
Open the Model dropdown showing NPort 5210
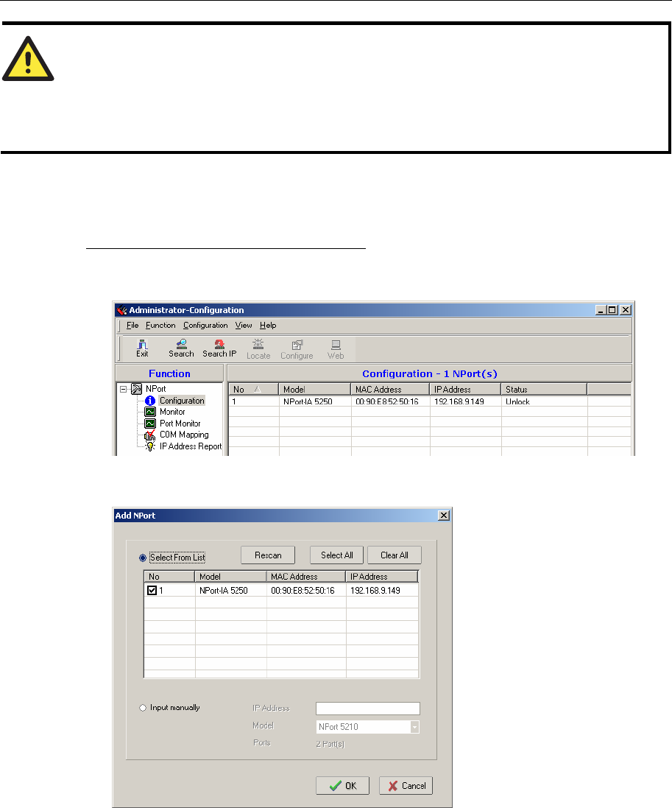368,726
